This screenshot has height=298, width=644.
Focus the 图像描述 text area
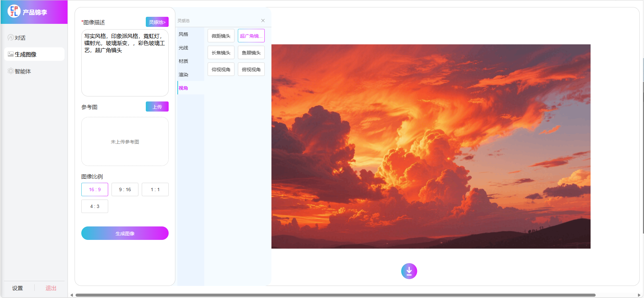[125, 63]
